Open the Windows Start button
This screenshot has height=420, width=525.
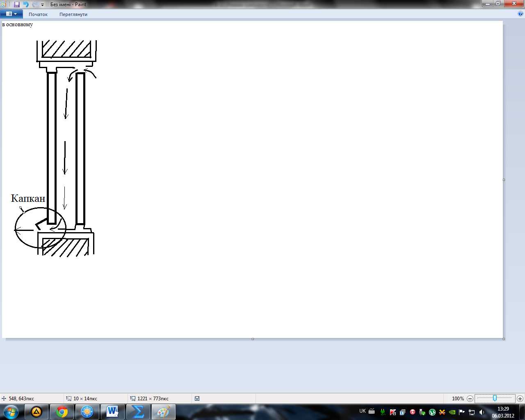pyautogui.click(x=11, y=412)
